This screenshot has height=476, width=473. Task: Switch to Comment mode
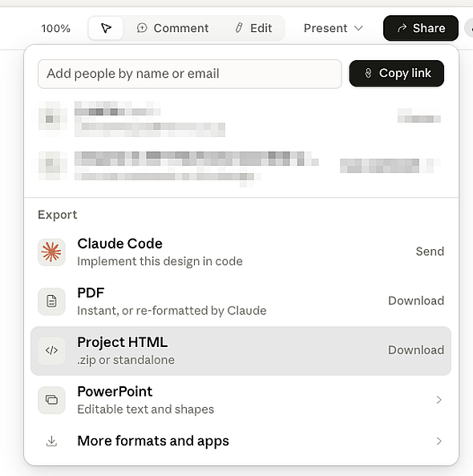click(x=172, y=28)
